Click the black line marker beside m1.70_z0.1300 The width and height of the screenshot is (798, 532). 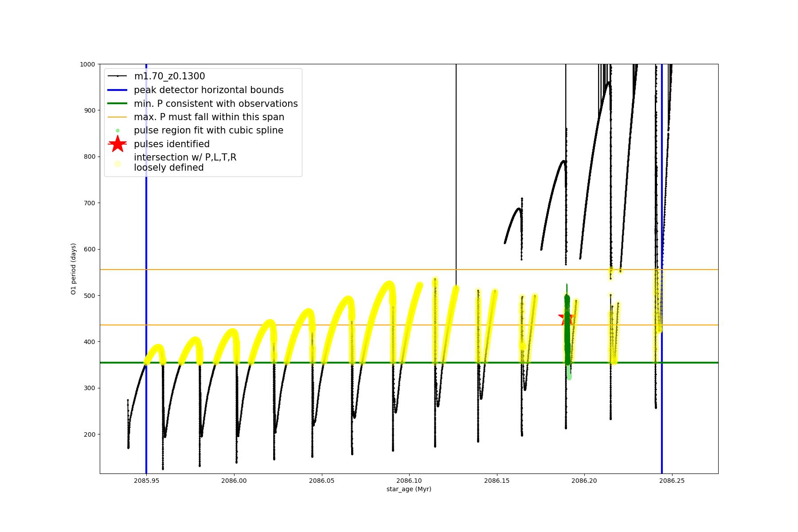coord(117,76)
